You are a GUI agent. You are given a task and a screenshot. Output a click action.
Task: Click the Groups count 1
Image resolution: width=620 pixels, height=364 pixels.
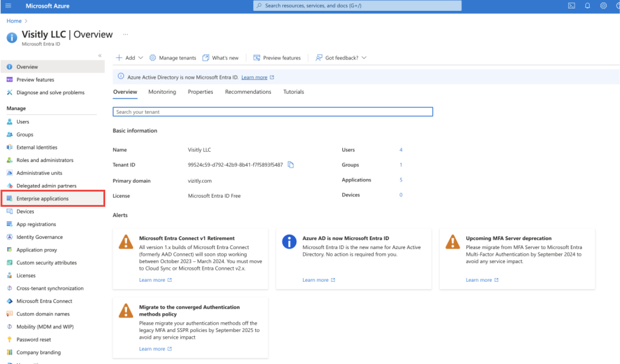click(401, 164)
